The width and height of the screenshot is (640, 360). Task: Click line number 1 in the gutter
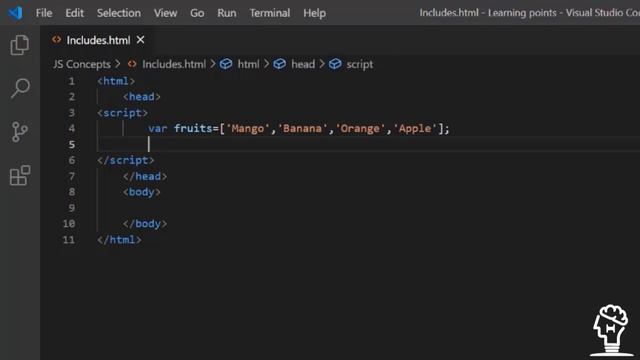coord(72,81)
